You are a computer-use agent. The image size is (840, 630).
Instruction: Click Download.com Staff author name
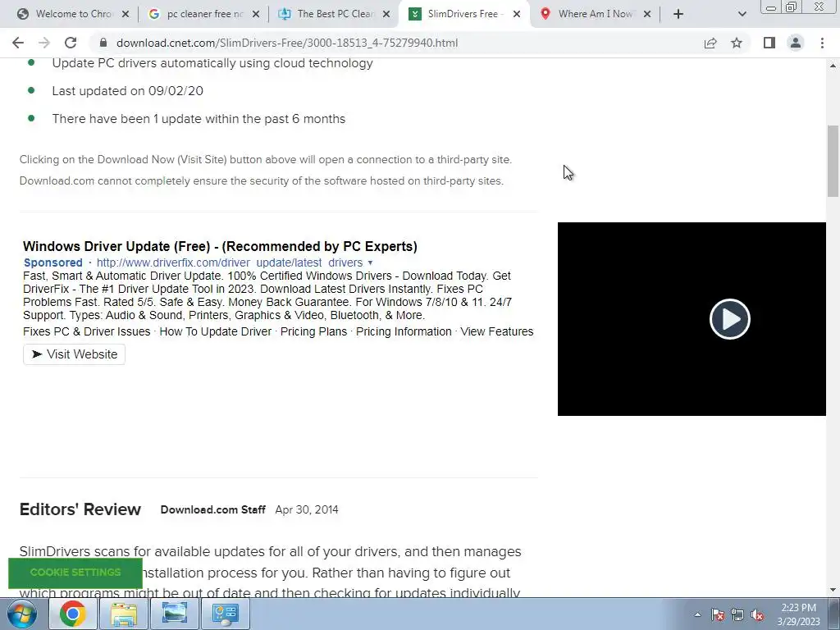click(x=213, y=509)
